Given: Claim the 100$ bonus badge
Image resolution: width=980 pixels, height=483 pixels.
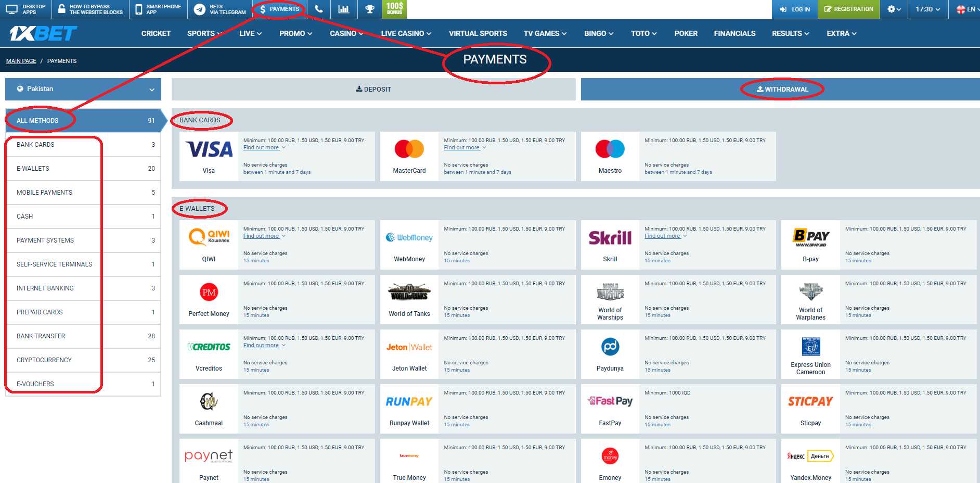Looking at the screenshot, I should [x=395, y=9].
